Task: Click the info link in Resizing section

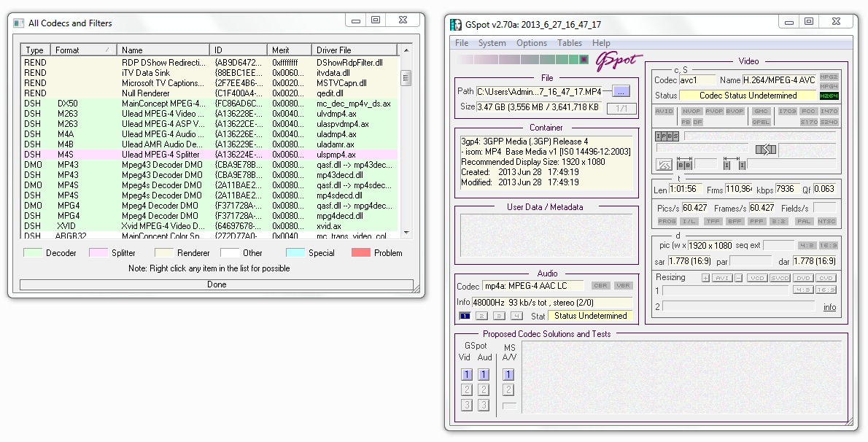Action: tap(829, 307)
